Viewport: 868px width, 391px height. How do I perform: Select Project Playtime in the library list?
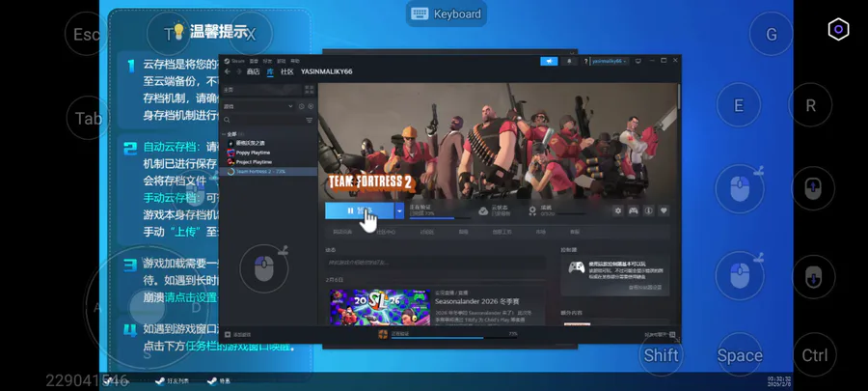pos(254,162)
